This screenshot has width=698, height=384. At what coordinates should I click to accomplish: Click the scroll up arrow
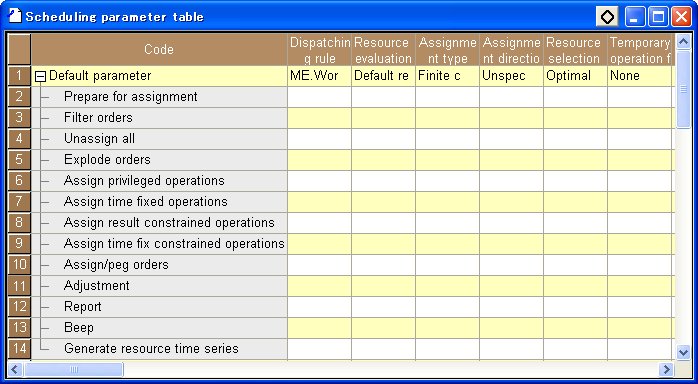pos(683,42)
